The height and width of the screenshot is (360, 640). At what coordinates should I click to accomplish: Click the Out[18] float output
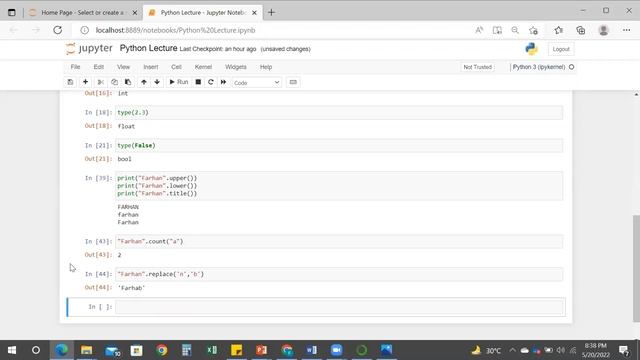pos(126,126)
